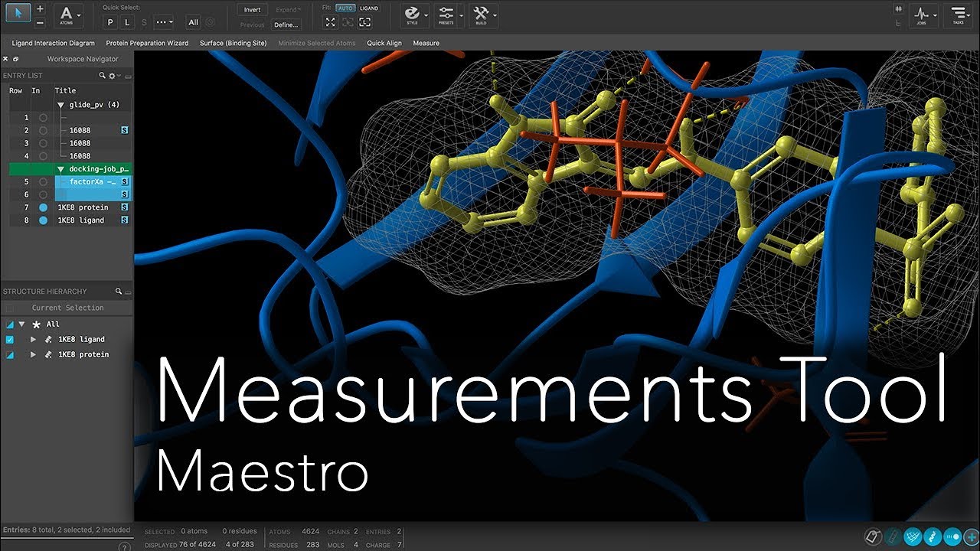
Task: Expand the Jobs dropdown arrow
Action: [x=935, y=15]
